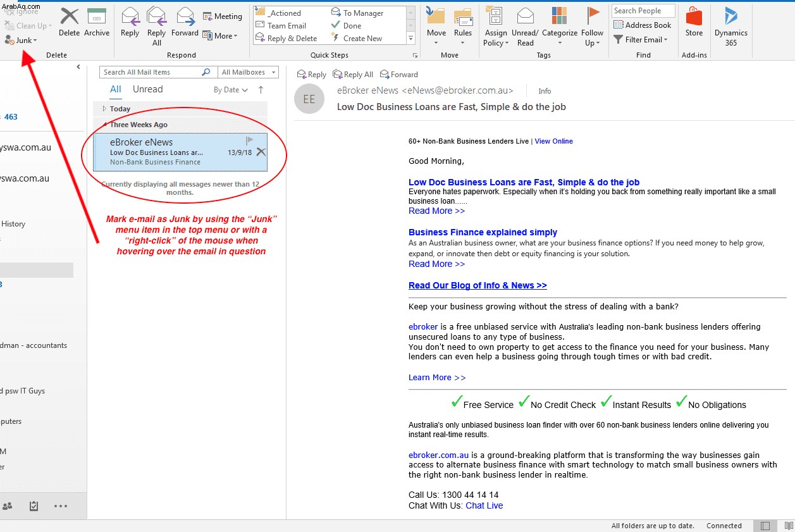The height and width of the screenshot is (532, 795).
Task: Run the Team Email quick step
Action: point(281,26)
